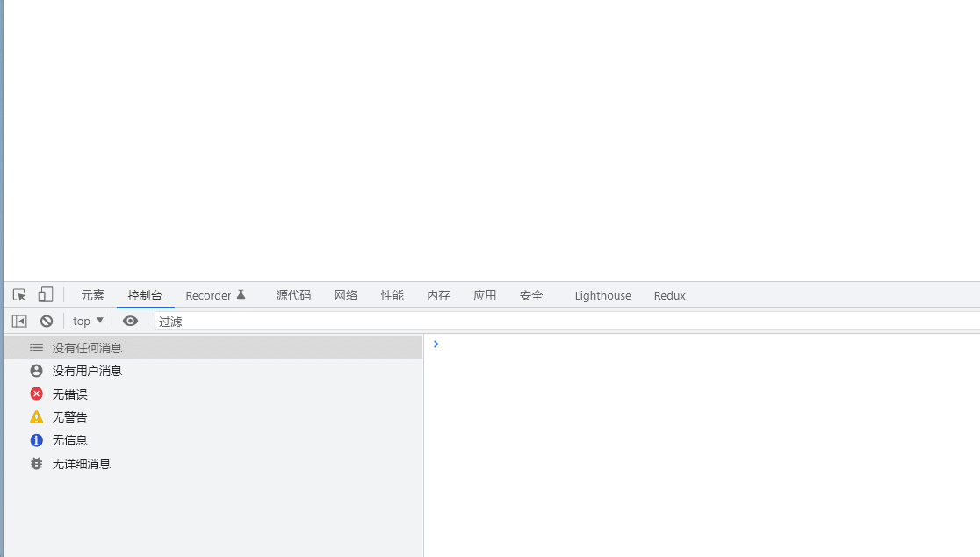Activate the inspect element picker icon

tap(19, 295)
